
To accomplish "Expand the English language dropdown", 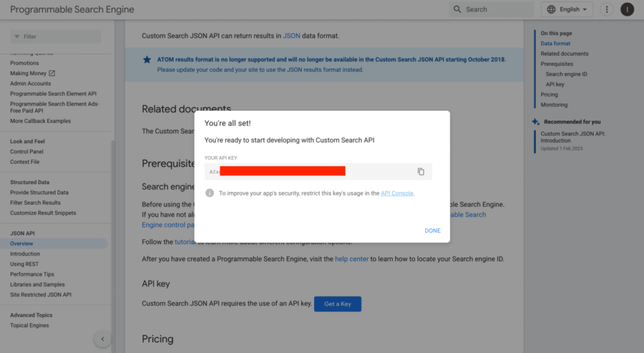I will pos(567,9).
